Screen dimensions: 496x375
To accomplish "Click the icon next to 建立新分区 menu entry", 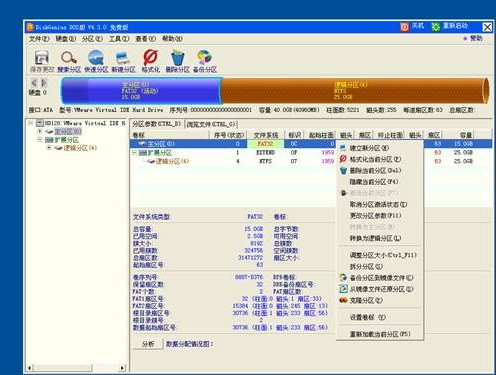I will pos(343,148).
